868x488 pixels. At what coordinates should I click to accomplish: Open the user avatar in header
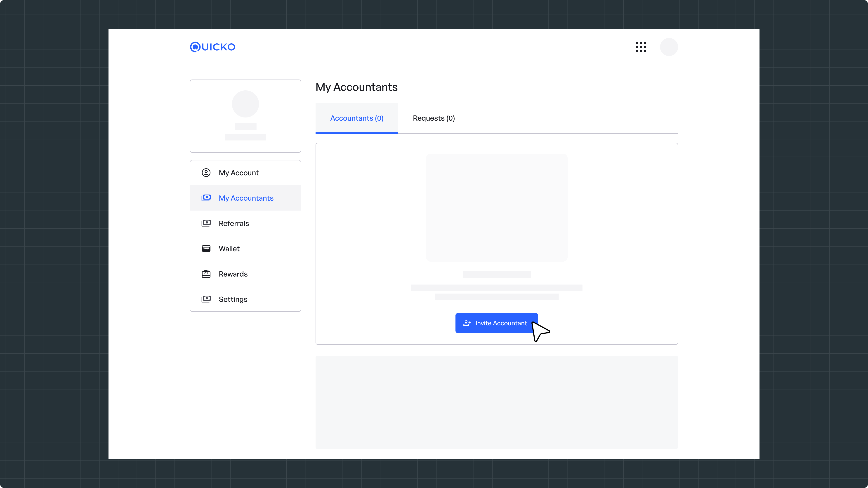pos(669,47)
